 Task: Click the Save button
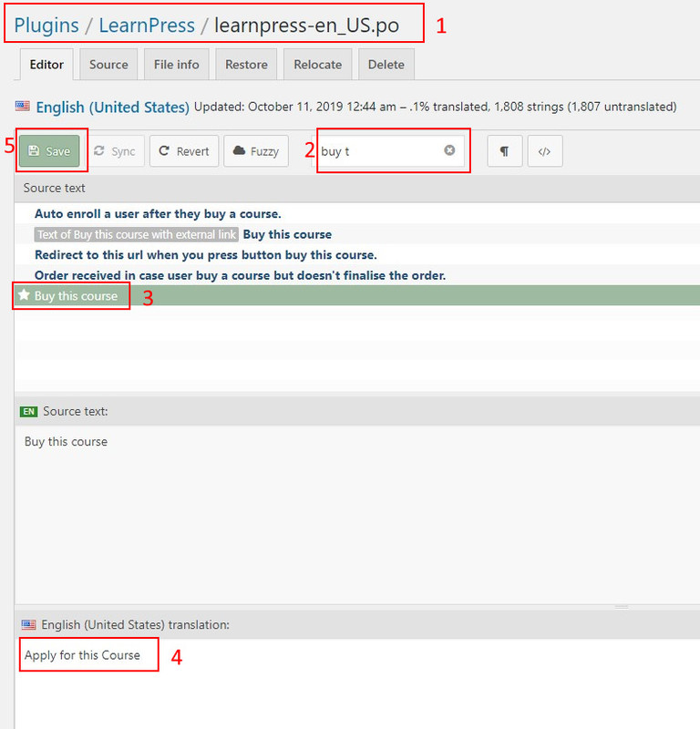point(49,151)
